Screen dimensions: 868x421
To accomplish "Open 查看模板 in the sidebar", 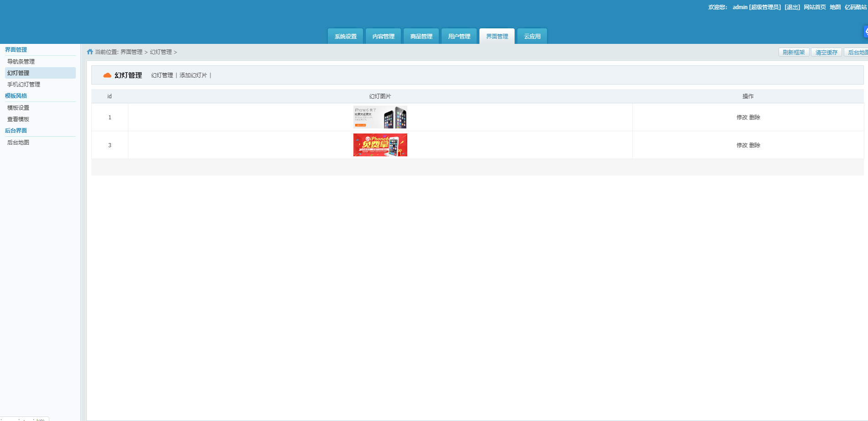I will (18, 119).
